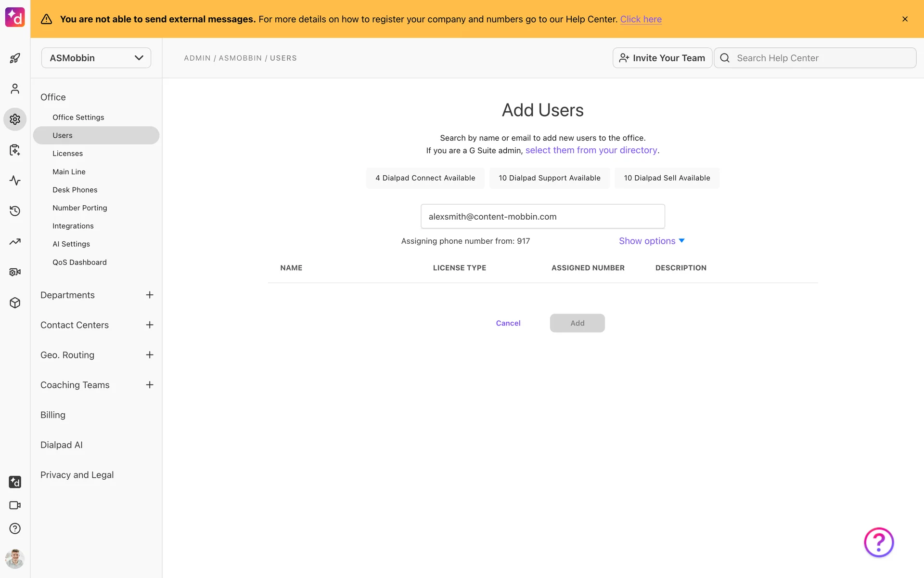Click the Invite Your Team button

click(x=662, y=58)
